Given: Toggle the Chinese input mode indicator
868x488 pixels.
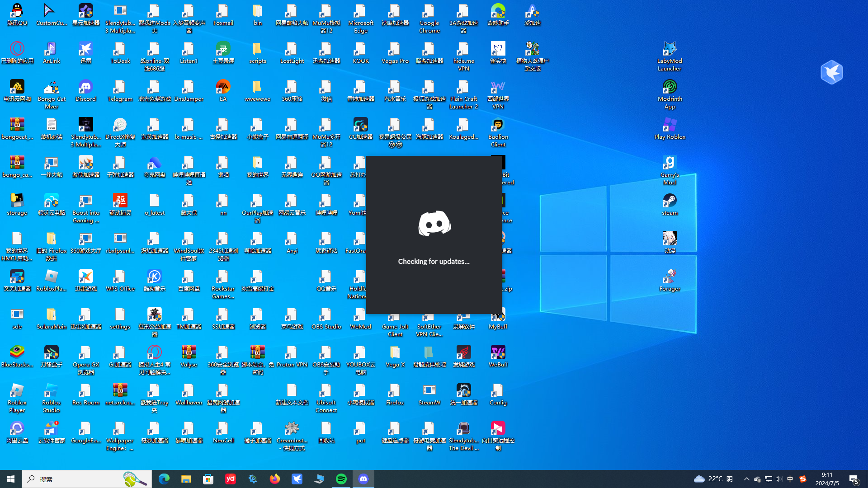Looking at the screenshot, I should click(x=790, y=479).
